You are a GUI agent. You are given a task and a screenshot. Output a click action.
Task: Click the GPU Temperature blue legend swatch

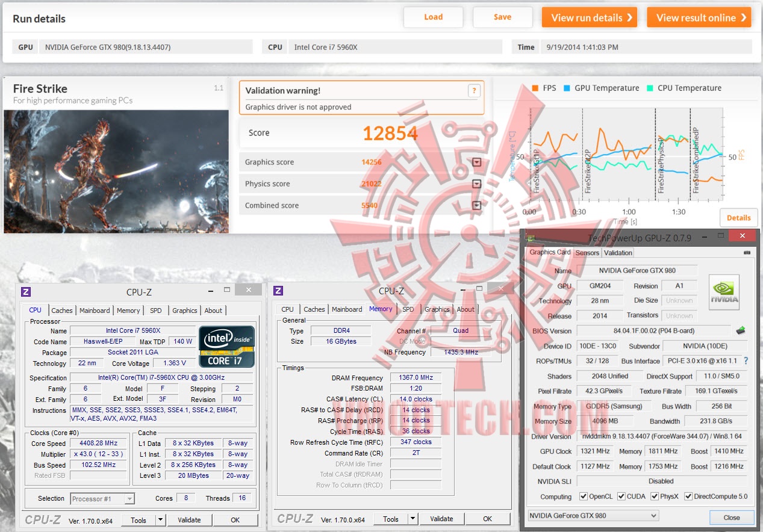tap(567, 88)
